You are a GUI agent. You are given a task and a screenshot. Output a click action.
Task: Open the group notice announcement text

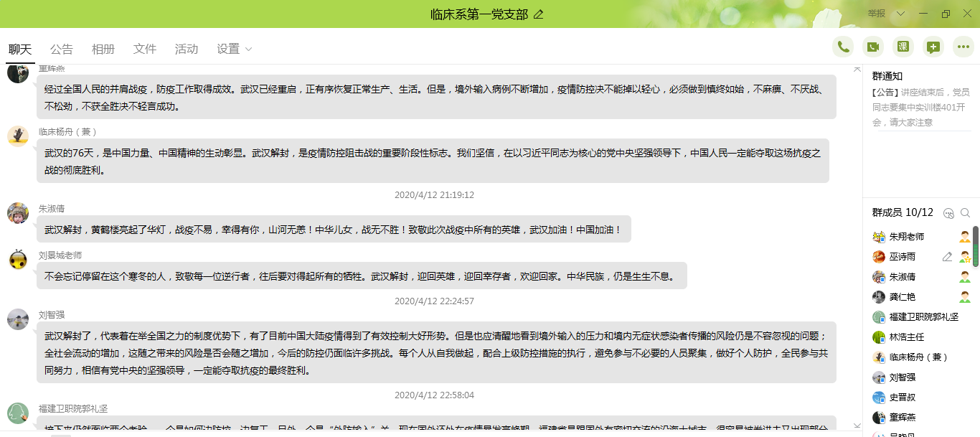[x=920, y=107]
